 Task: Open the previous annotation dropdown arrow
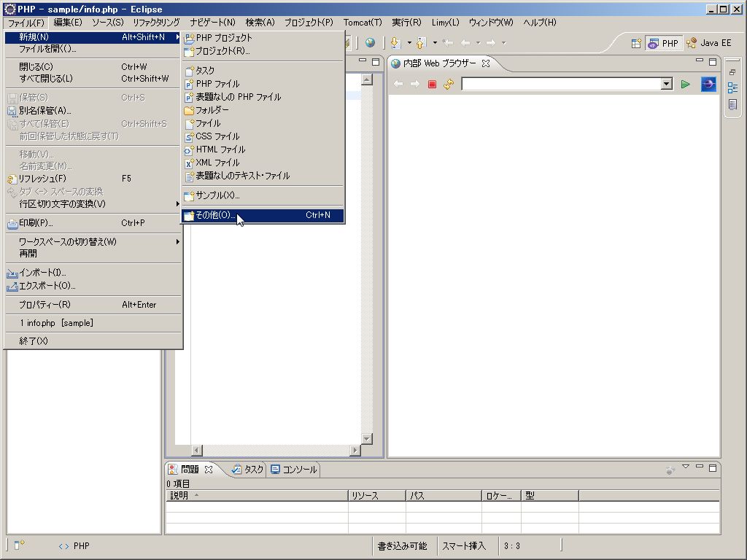point(435,43)
